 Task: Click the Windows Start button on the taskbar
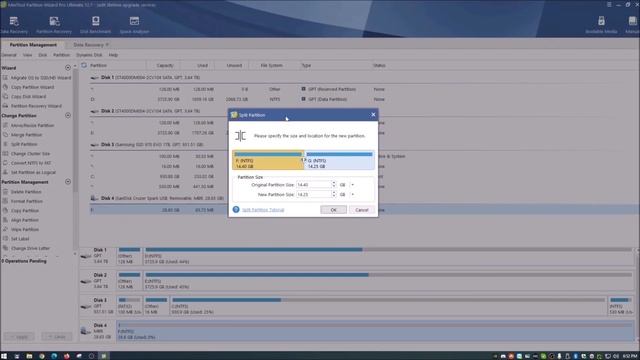point(4,356)
